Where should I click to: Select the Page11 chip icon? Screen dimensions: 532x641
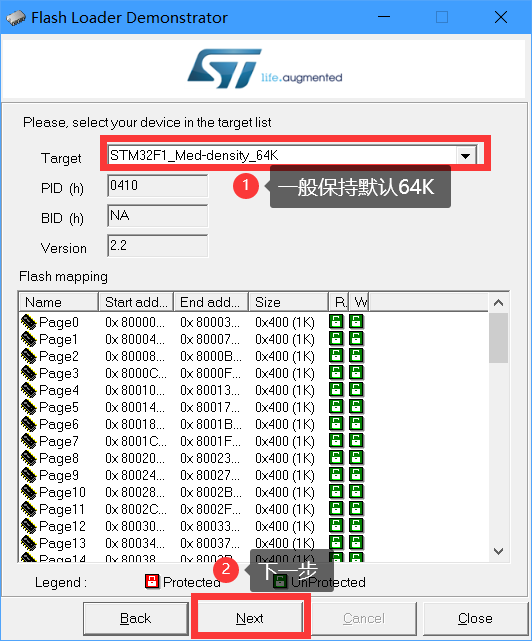point(29,509)
